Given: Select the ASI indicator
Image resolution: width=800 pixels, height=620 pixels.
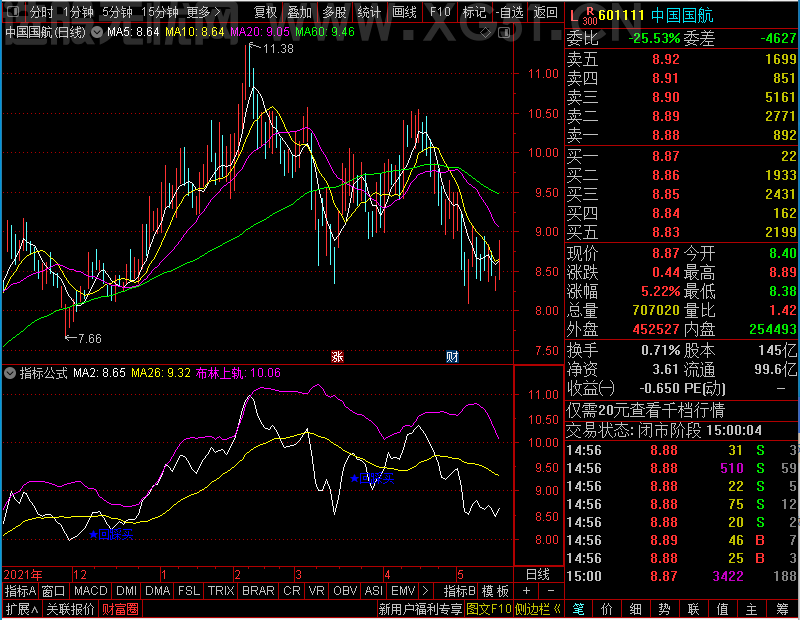Looking at the screenshot, I should 373,591.
